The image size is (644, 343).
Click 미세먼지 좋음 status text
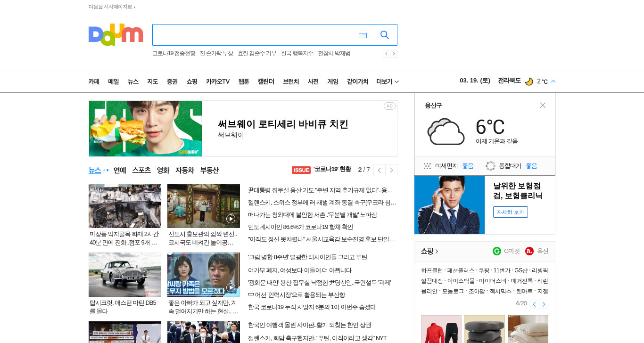(468, 166)
